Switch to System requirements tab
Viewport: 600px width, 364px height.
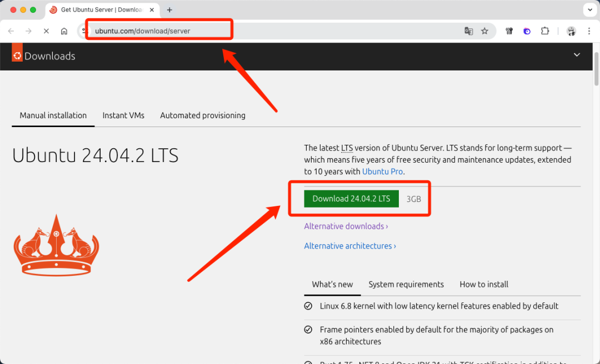pos(406,285)
